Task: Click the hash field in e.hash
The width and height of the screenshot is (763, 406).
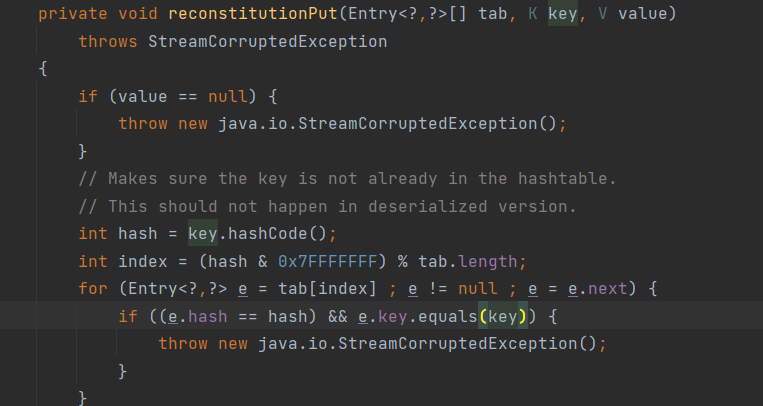Action: coord(208,316)
